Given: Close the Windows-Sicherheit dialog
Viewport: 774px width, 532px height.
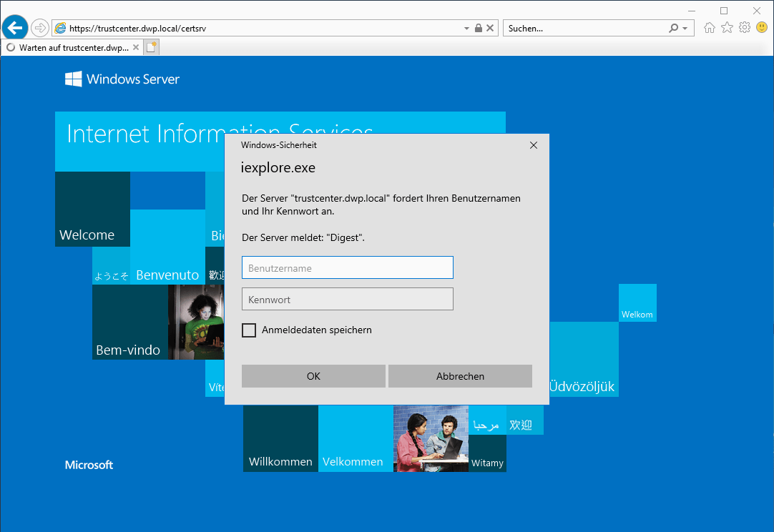Looking at the screenshot, I should 533,145.
